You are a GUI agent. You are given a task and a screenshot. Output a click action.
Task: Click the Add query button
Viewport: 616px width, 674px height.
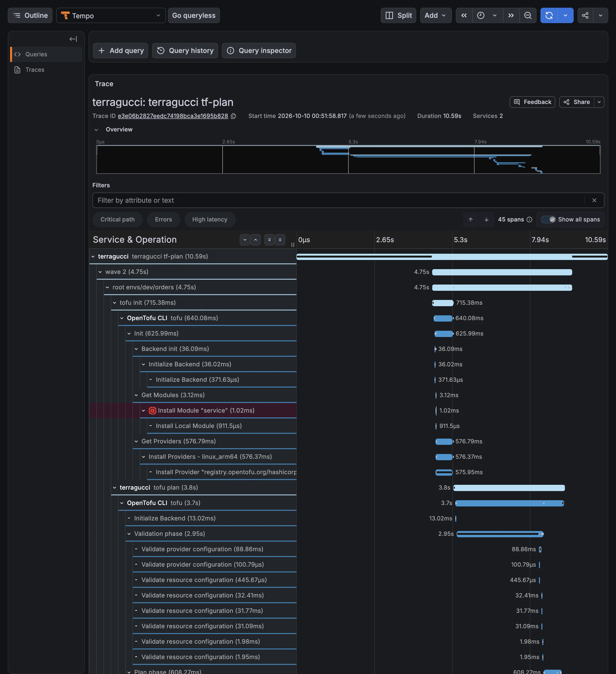click(121, 51)
